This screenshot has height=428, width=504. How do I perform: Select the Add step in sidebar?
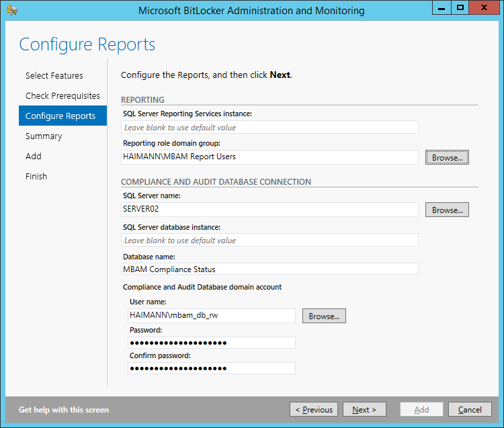click(x=34, y=156)
